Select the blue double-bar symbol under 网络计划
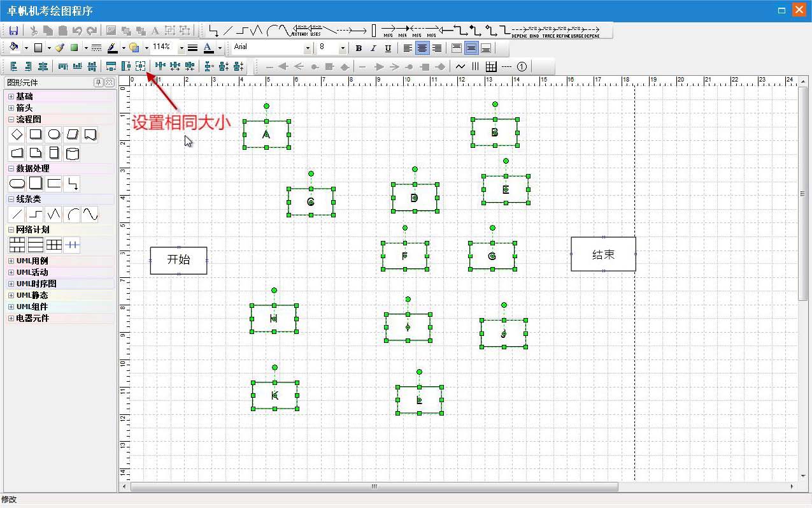812x508 pixels. (72, 245)
